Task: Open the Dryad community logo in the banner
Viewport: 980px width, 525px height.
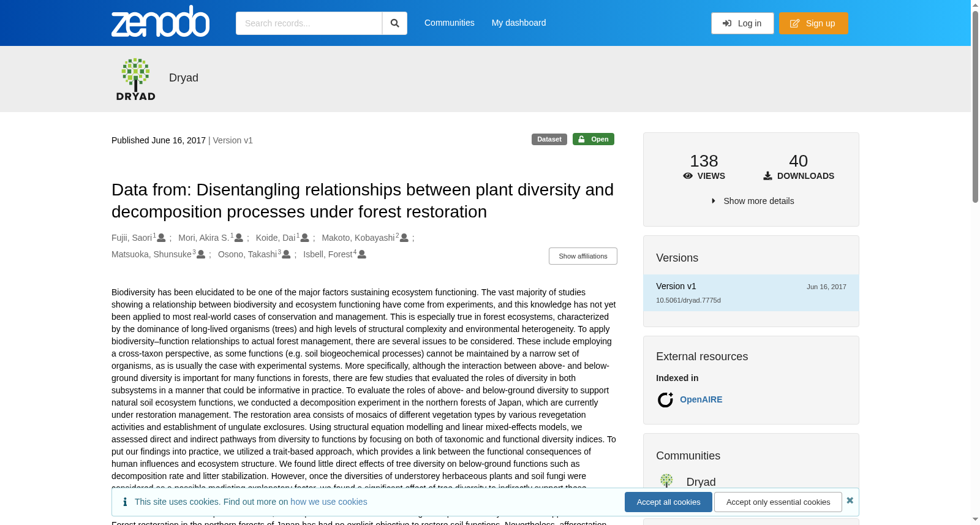Action: click(x=136, y=79)
